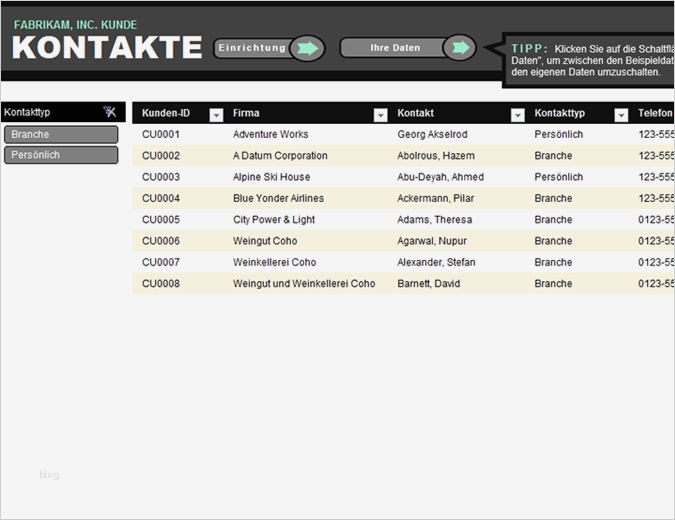675x520 pixels.
Task: Filter slicer by Persönlich
Action: [x=61, y=155]
